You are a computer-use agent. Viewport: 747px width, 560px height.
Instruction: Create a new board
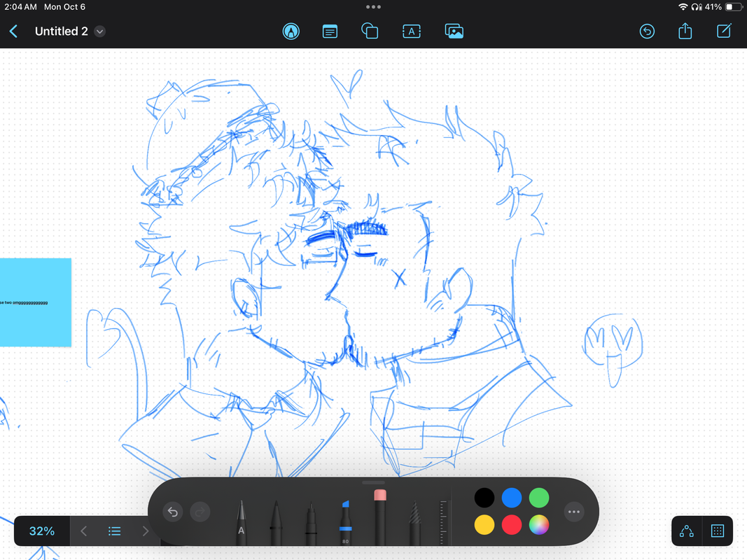724,31
